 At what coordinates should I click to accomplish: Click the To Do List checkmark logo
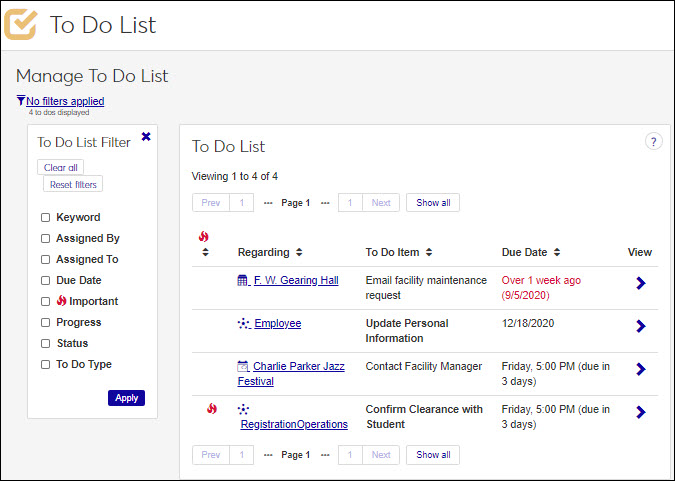(x=21, y=24)
